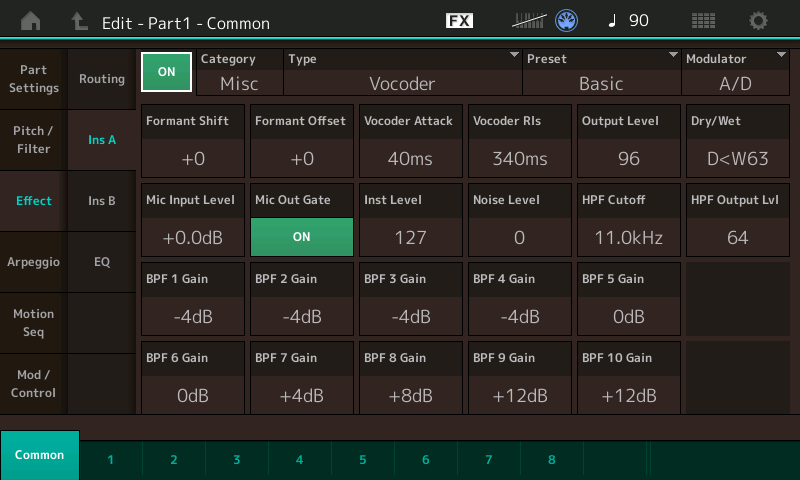Open the blue knob assign icon
The height and width of the screenshot is (480, 800).
tap(567, 20)
